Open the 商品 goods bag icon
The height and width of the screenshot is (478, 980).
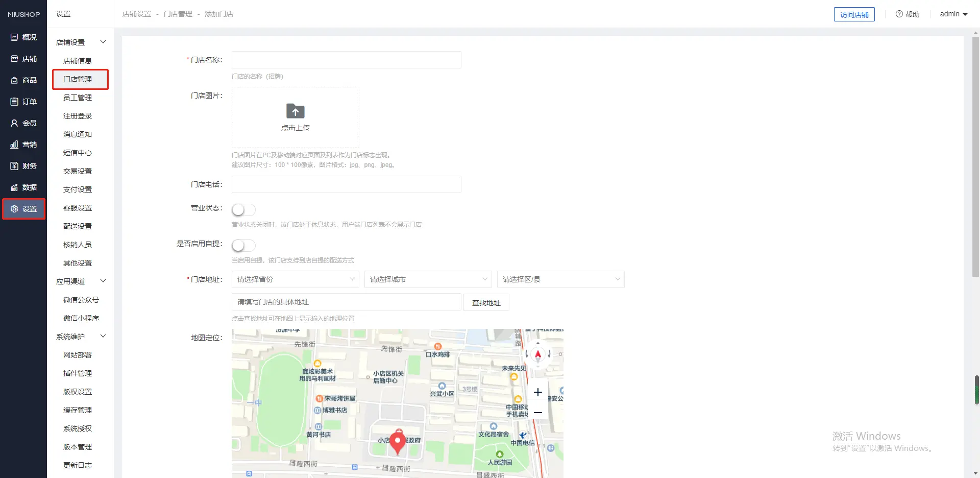14,80
